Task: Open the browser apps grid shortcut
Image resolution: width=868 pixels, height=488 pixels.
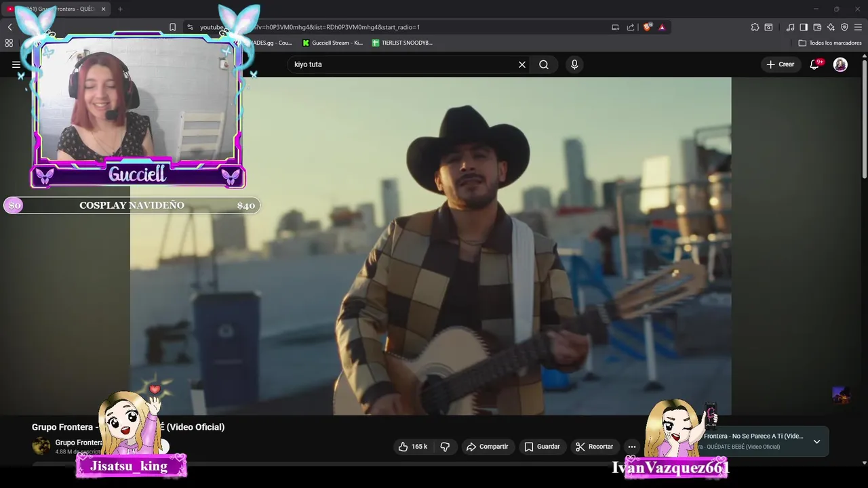Action: click(9, 43)
